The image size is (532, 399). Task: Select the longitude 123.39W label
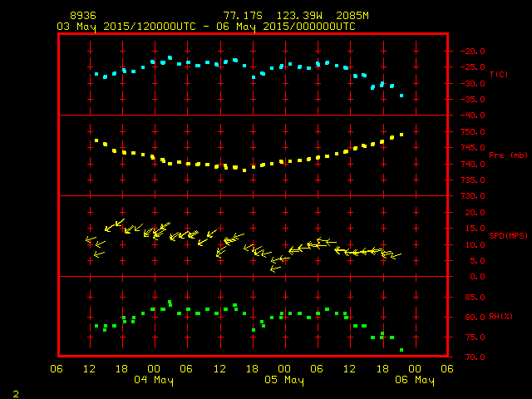click(299, 16)
